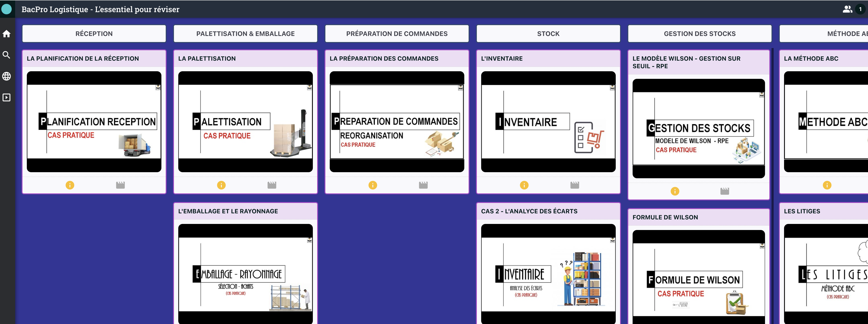Click the STOCK column header
868x324 pixels.
point(548,34)
